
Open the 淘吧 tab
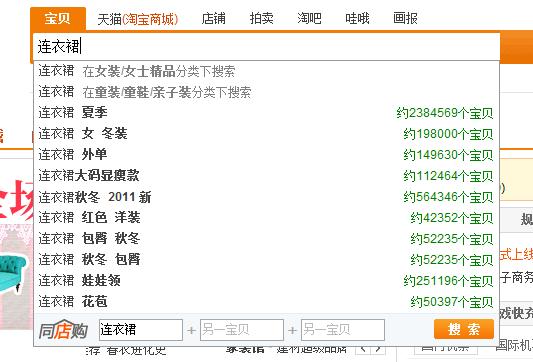pos(309,18)
